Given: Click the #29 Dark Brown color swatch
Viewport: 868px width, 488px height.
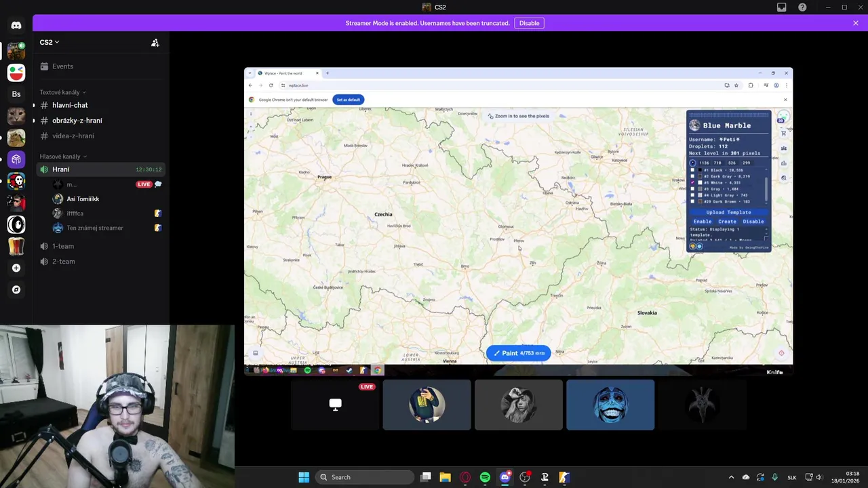Looking at the screenshot, I should click(x=700, y=201).
